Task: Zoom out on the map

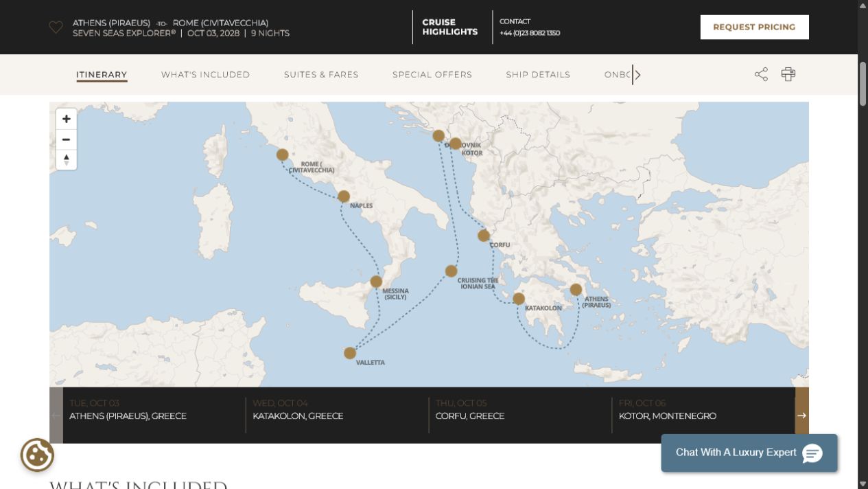Action: pyautogui.click(x=66, y=139)
